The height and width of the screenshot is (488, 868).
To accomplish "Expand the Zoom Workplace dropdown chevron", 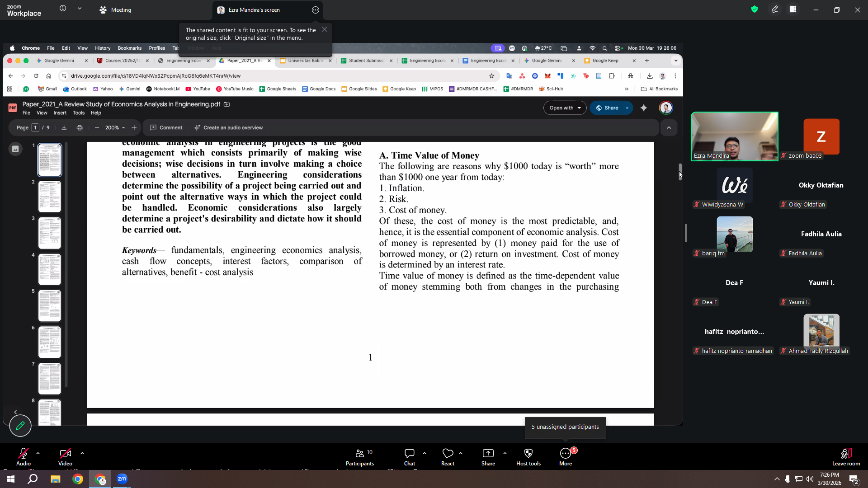I will click(x=80, y=9).
